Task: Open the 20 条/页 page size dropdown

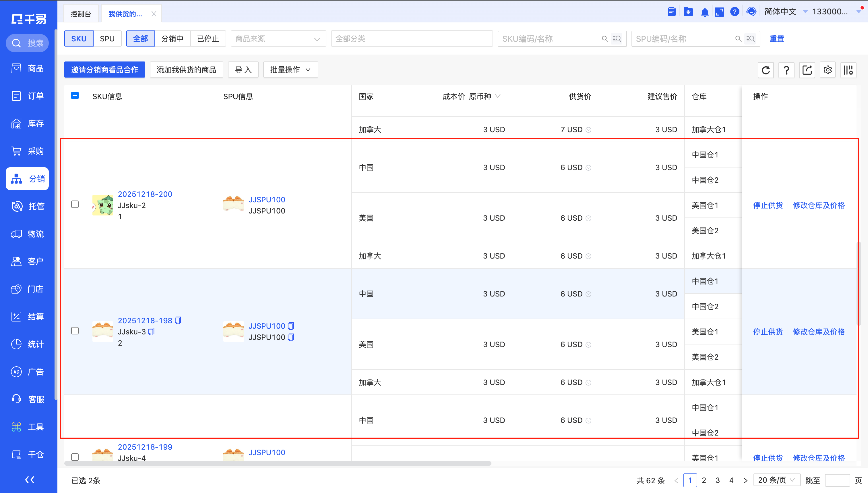Action: [777, 480]
